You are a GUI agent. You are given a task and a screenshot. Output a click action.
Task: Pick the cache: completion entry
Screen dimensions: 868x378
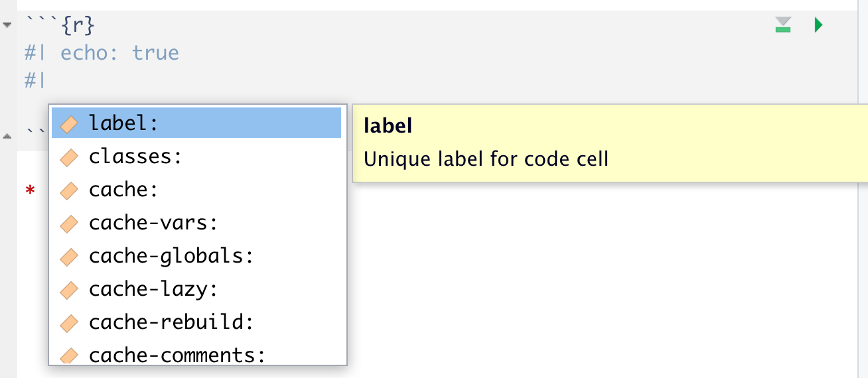tap(123, 190)
